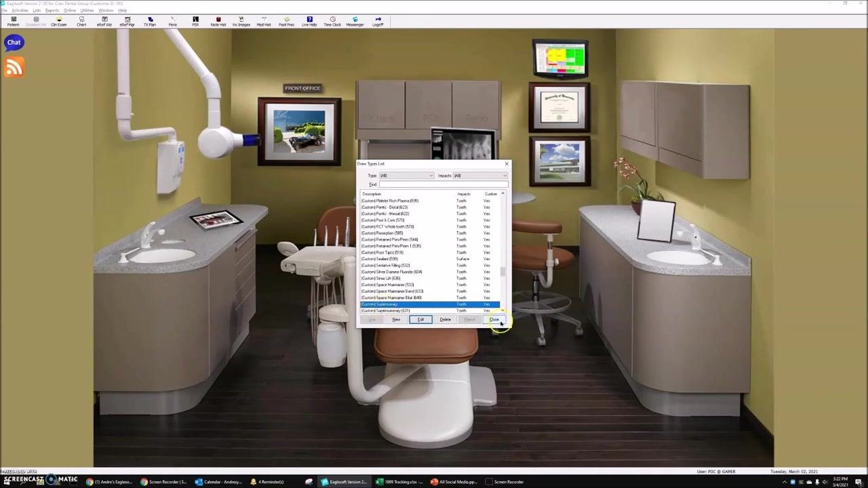
Task: Click the Edit button in the dialog
Action: pos(420,320)
